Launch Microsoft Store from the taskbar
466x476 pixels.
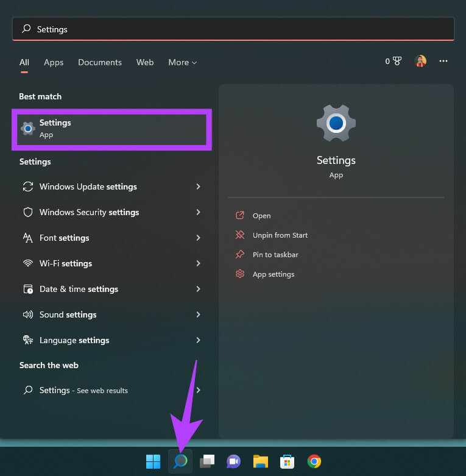pos(287,461)
